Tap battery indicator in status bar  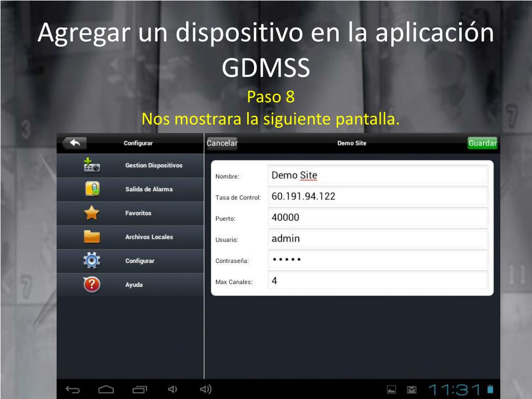(x=490, y=389)
